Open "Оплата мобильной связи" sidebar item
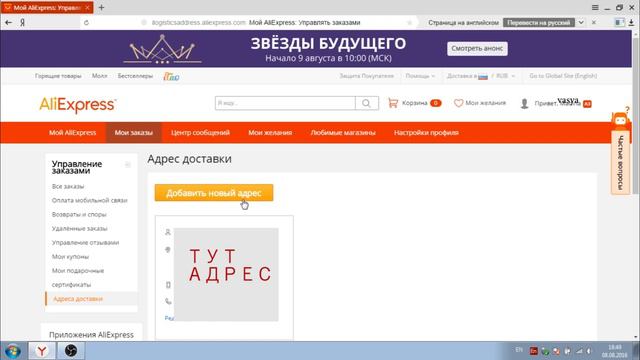 (89, 200)
